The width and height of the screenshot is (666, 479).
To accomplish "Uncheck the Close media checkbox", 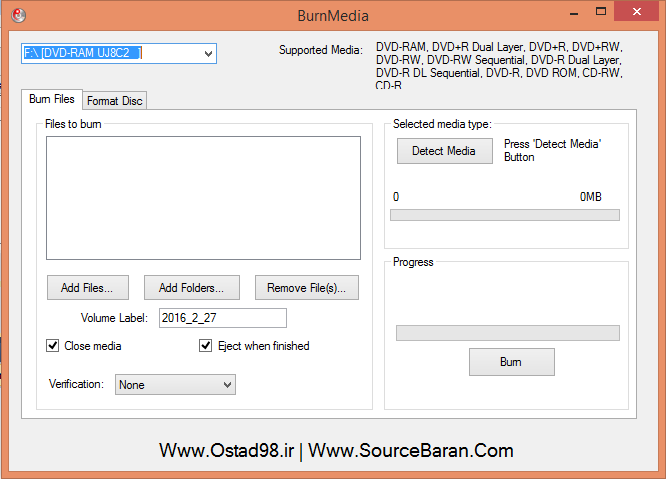I will 53,346.
